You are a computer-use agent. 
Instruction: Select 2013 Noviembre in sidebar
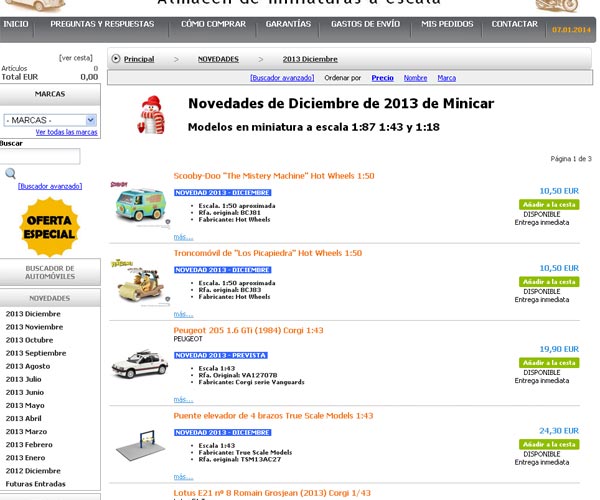(34, 327)
